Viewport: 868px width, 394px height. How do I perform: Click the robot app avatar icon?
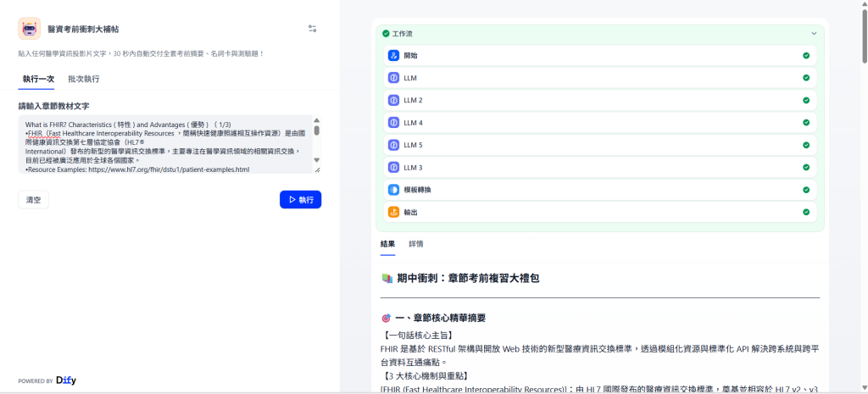click(30, 29)
